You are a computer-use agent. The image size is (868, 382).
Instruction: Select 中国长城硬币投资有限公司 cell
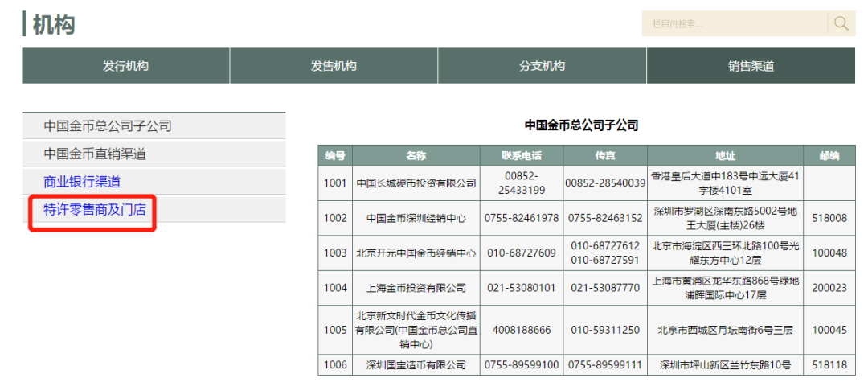coord(416,183)
